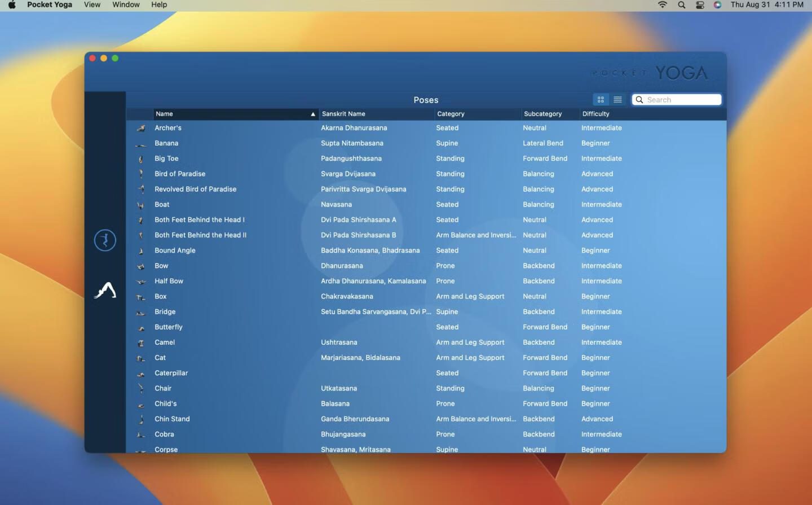
Task: Select the Poses icon in the sidebar
Action: click(x=105, y=291)
